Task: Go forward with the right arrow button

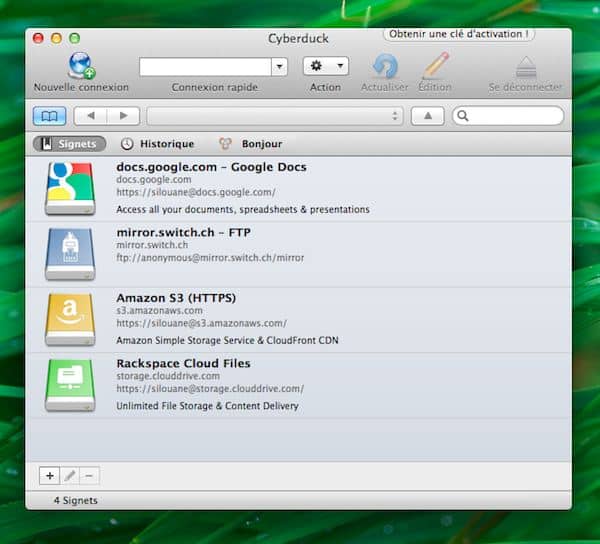Action: (123, 116)
